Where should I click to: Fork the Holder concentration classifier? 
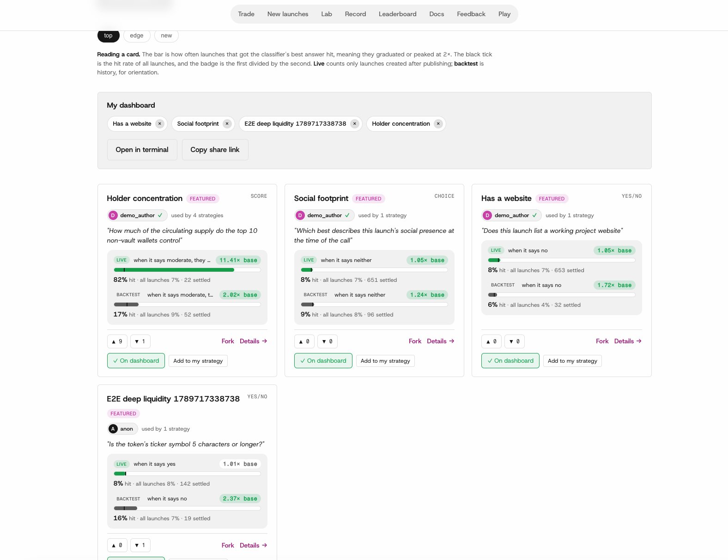[228, 341]
